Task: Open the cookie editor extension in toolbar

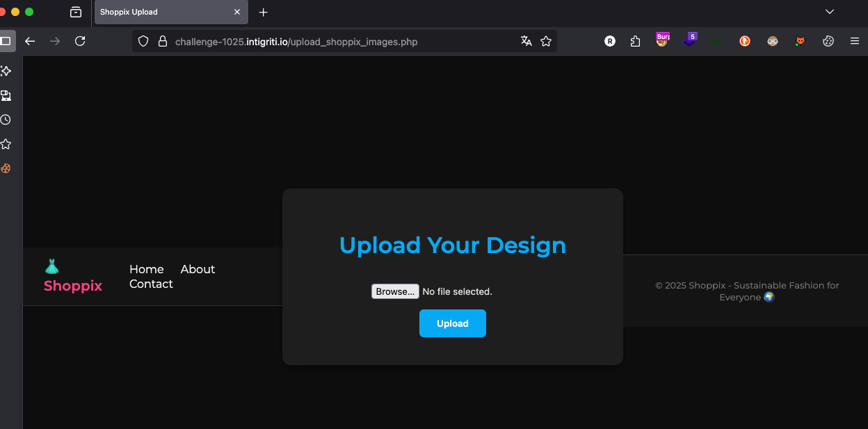Action: coord(828,41)
